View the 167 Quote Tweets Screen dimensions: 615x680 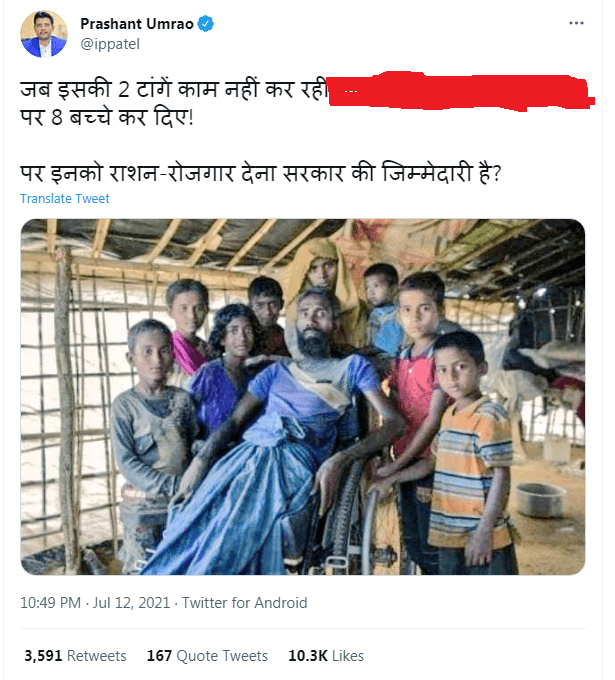(x=207, y=656)
